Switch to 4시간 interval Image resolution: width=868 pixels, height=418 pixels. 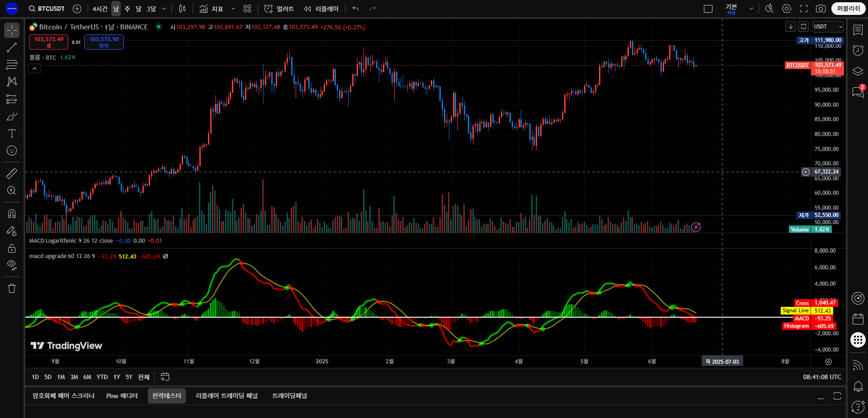pos(100,9)
